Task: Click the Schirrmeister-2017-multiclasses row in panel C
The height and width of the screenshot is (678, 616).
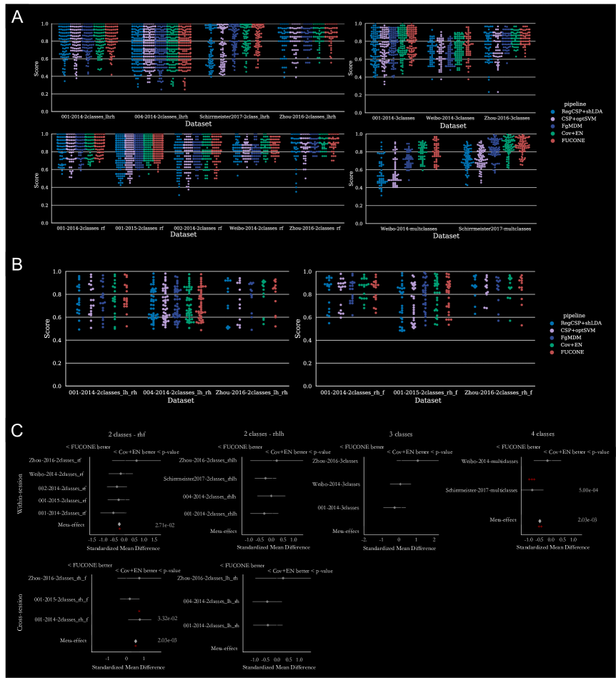Action: coord(482,490)
